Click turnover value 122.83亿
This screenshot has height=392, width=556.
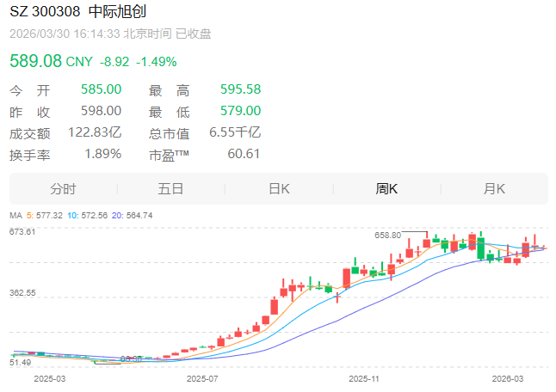[x=95, y=132]
